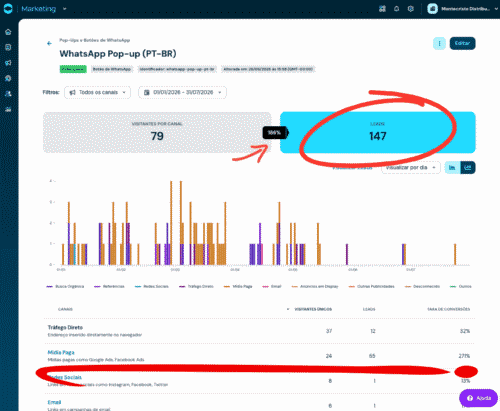Click 37 visitors in Tráfego Direto row
This screenshot has width=500, height=411.
pos(329,331)
